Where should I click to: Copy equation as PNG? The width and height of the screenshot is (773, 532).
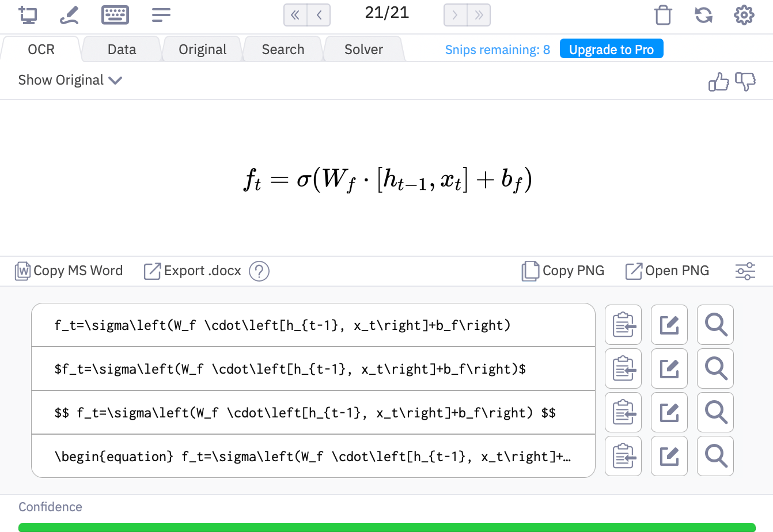[x=563, y=271]
